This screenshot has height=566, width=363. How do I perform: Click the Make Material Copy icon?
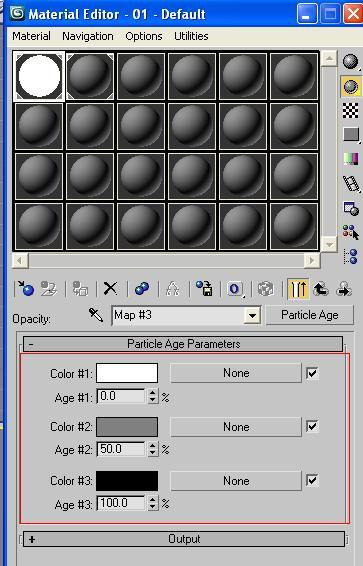[x=142, y=289]
